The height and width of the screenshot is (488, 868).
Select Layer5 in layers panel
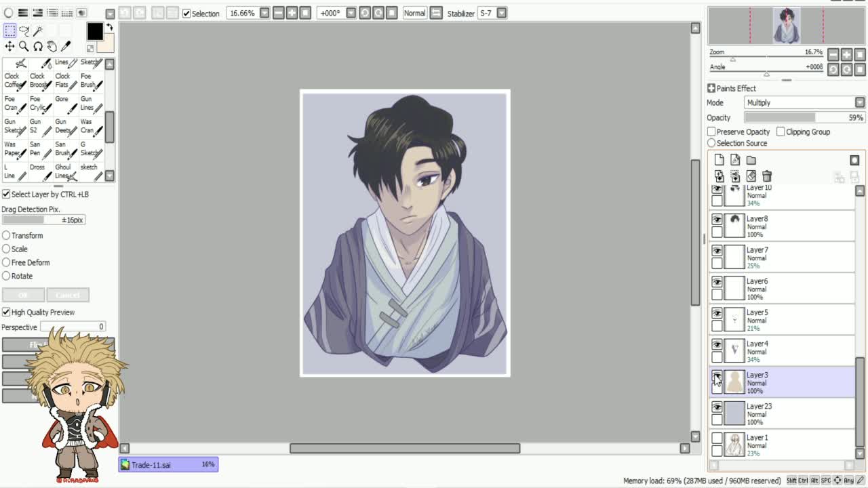pyautogui.click(x=783, y=320)
